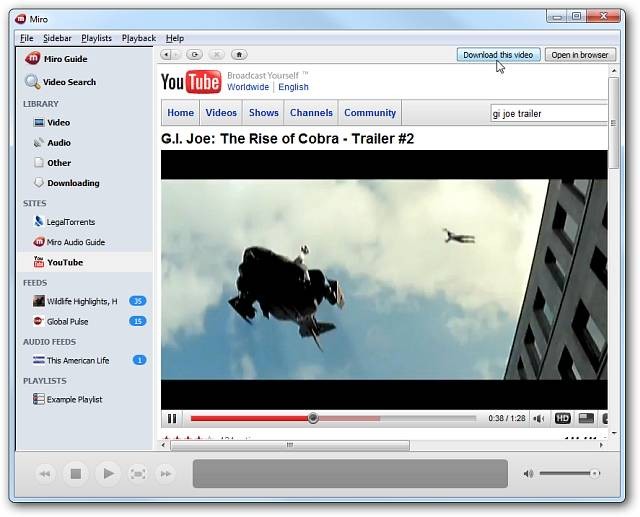The height and width of the screenshot is (517, 640).
Task: Click the Miro playback progress bar area
Action: pyautogui.click(x=350, y=473)
